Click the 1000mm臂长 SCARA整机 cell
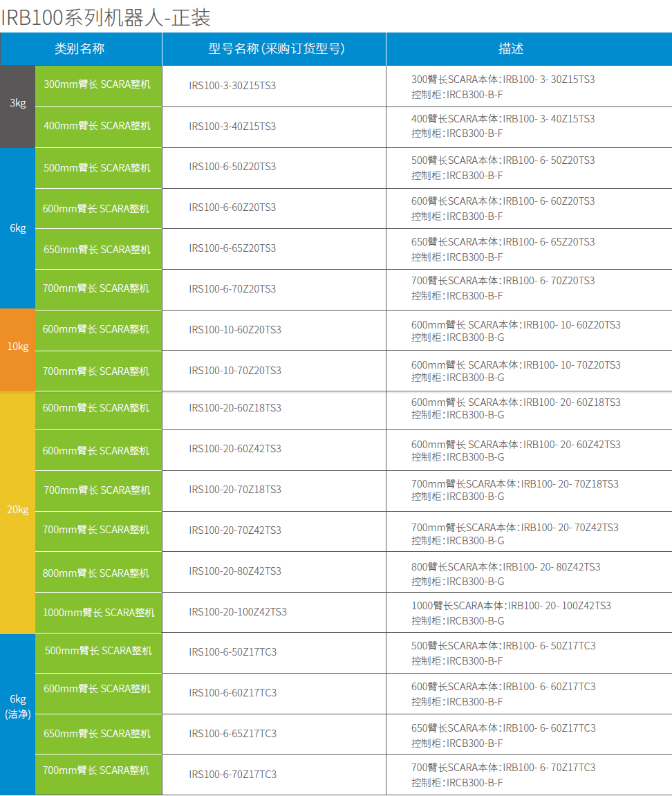This screenshot has width=672, height=796. [x=98, y=613]
